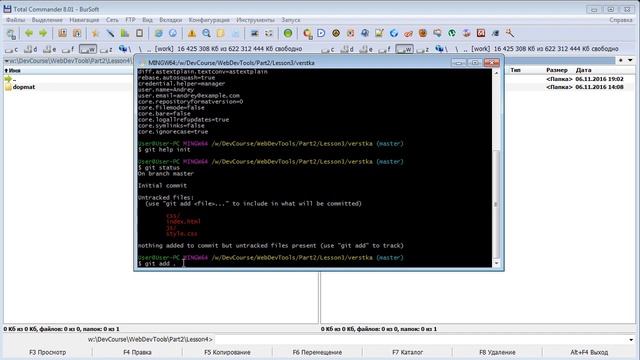This screenshot has height=360, width=640.
Task: Click terminal scrollbar down arrow
Action: pyautogui.click(x=496, y=263)
